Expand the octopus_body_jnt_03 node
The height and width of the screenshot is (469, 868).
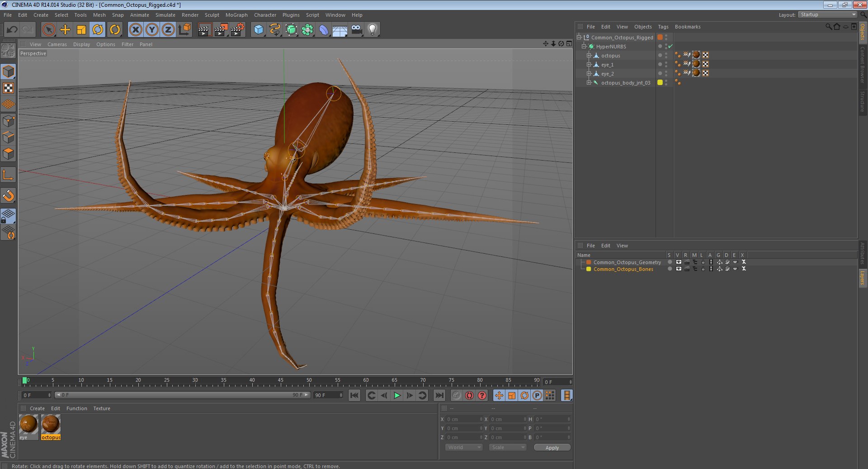pos(589,82)
